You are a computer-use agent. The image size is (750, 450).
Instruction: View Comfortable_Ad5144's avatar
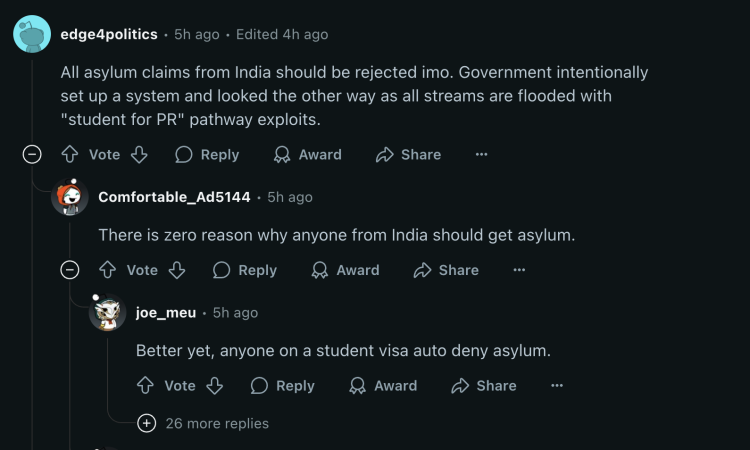(x=70, y=197)
